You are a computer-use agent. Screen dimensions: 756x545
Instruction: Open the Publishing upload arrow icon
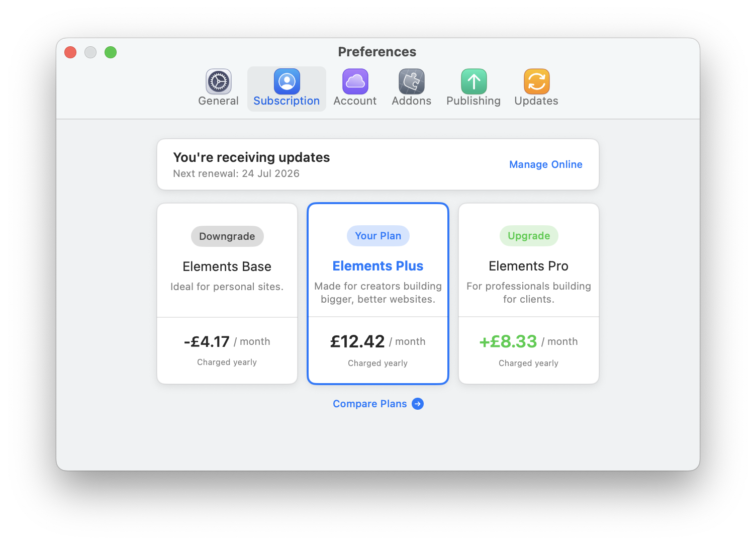(x=474, y=82)
